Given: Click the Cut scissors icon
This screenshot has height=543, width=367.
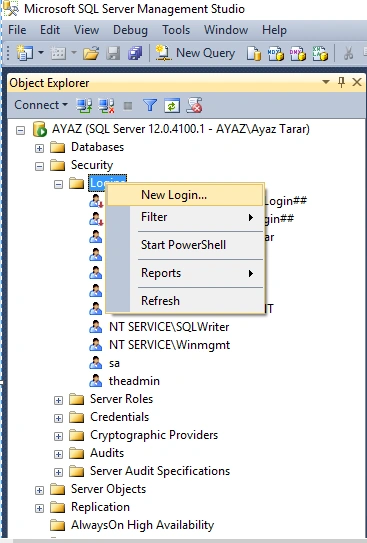Looking at the screenshot, I should [x=348, y=54].
